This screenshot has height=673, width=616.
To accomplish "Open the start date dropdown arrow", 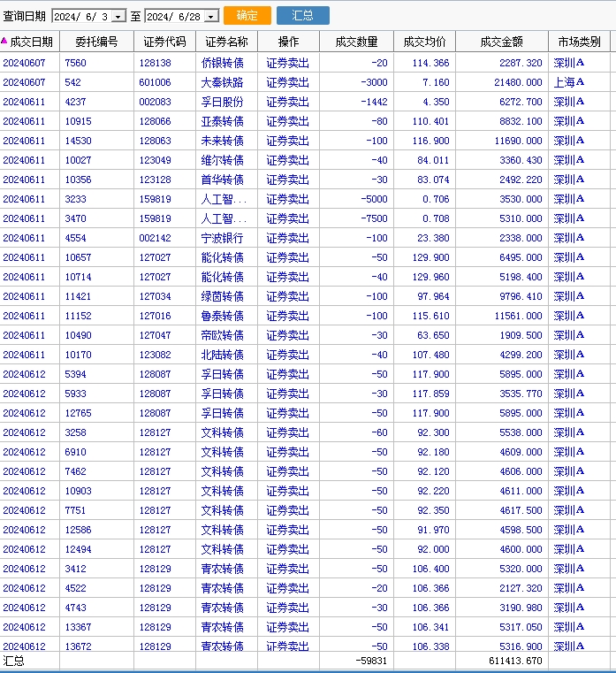I will [x=118, y=17].
